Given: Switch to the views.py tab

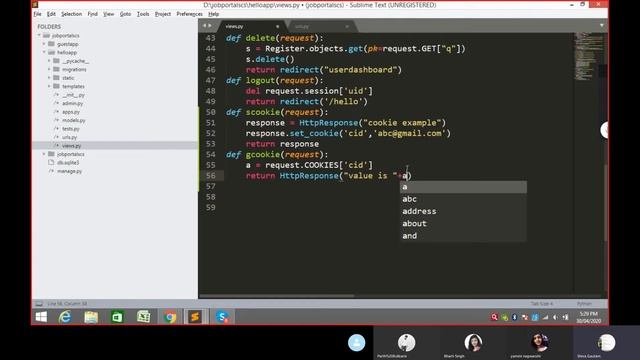Looking at the screenshot, I should (251, 26).
